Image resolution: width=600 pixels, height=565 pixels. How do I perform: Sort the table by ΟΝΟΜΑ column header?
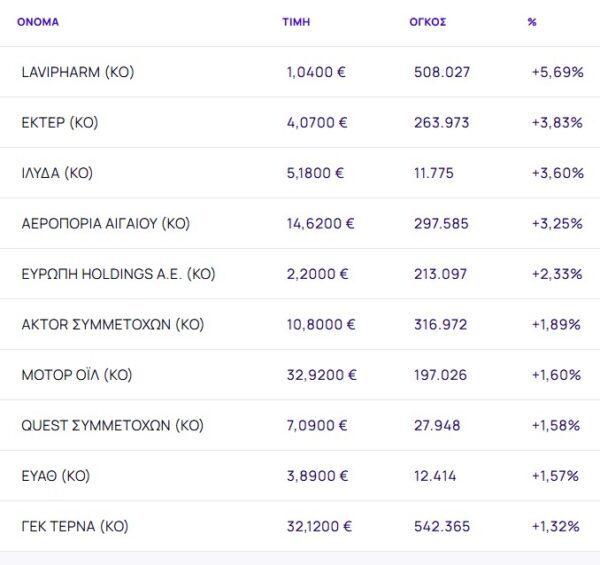38,22
